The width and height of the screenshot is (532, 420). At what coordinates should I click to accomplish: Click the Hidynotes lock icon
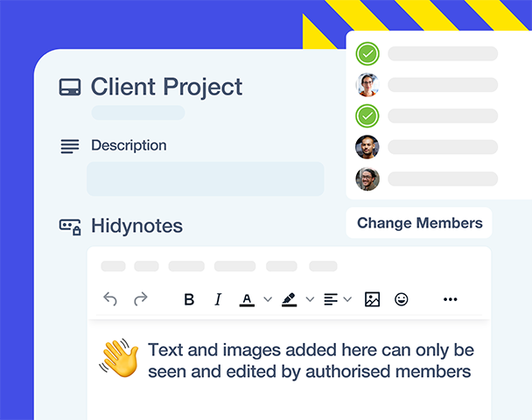tap(70, 227)
